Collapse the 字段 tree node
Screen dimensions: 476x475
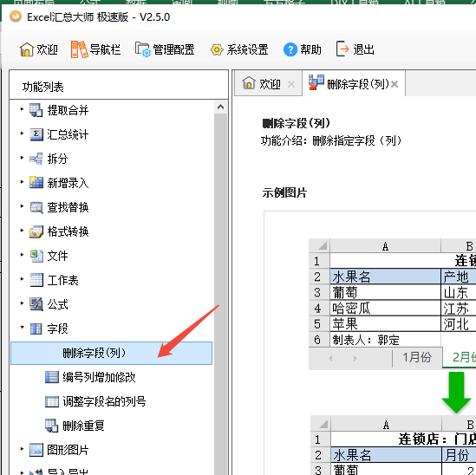[22, 327]
